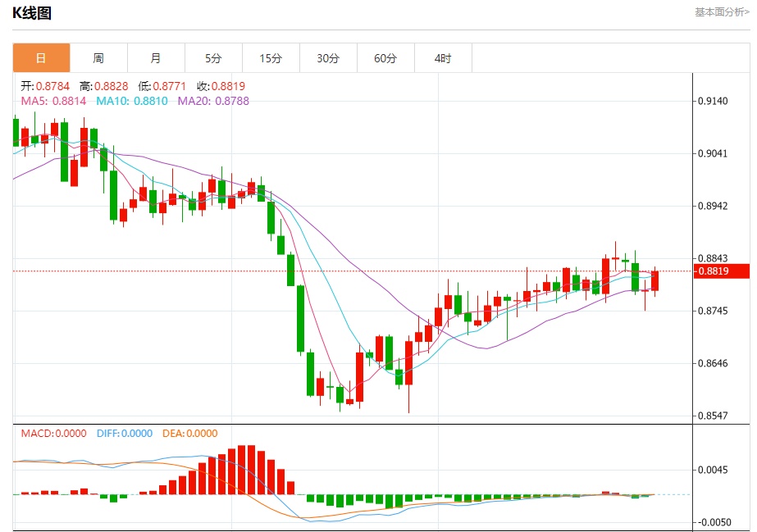Switch to the 周 (weekly) tab
Screen dimensions: 757x532
pyautogui.click(x=98, y=58)
